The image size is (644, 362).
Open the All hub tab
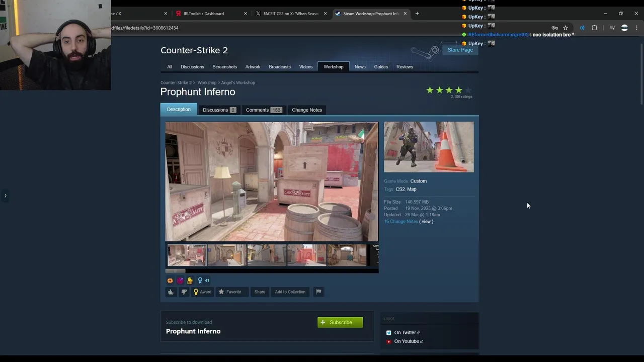click(x=170, y=67)
